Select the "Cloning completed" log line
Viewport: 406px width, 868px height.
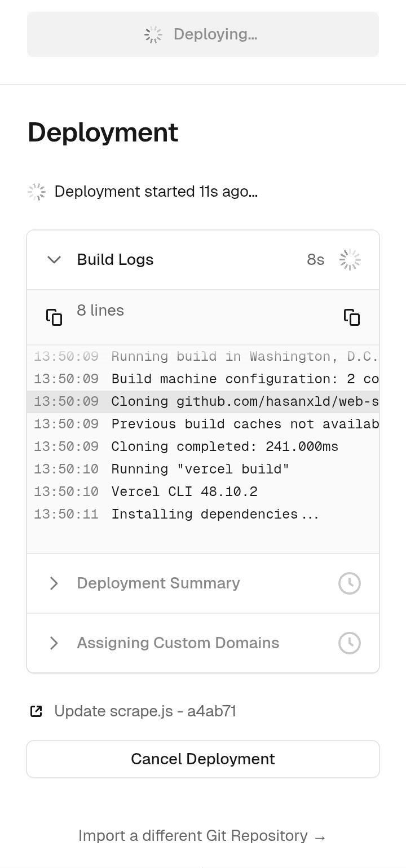224,447
